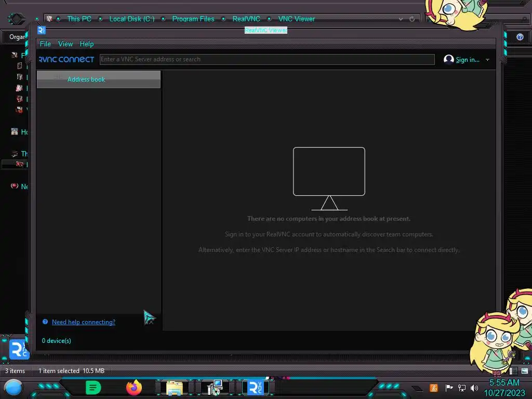
Task: Click the volume speaker tray icon
Action: click(474, 388)
